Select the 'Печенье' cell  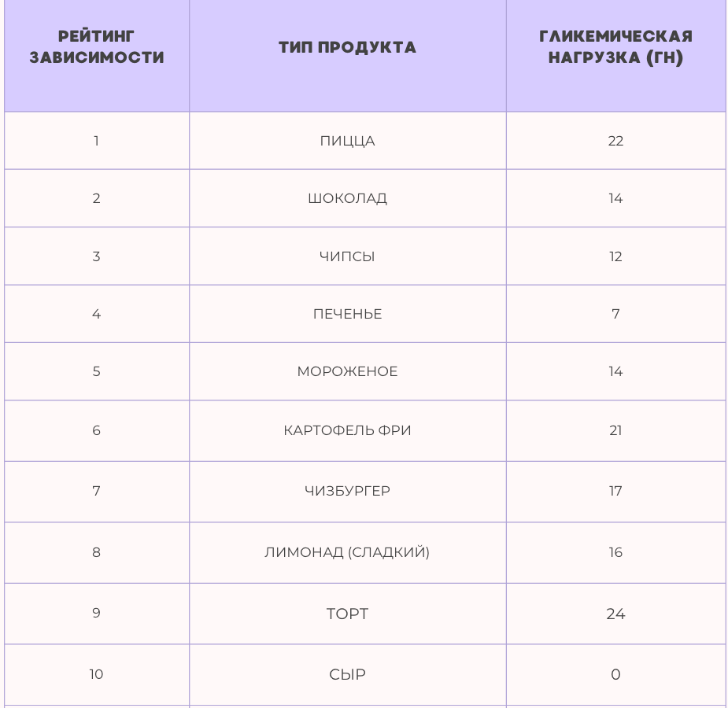point(347,314)
